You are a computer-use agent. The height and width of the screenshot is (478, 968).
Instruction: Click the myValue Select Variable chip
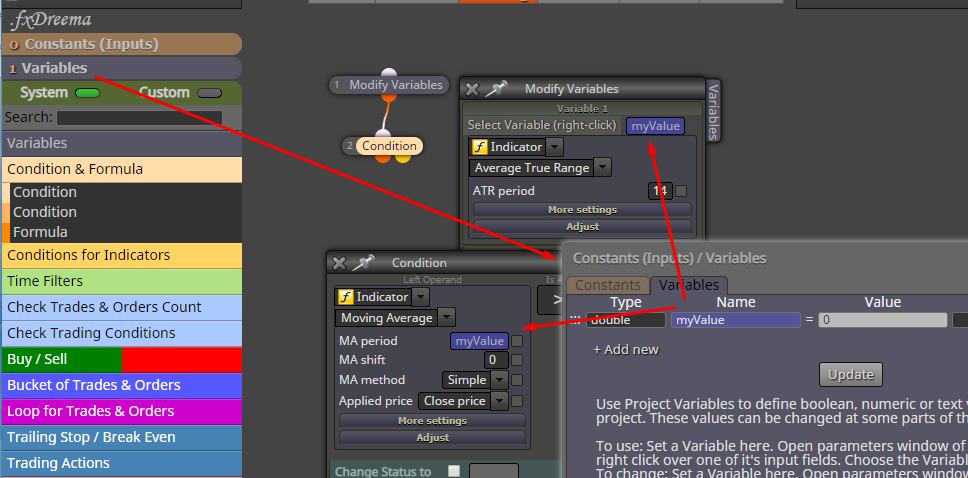655,126
